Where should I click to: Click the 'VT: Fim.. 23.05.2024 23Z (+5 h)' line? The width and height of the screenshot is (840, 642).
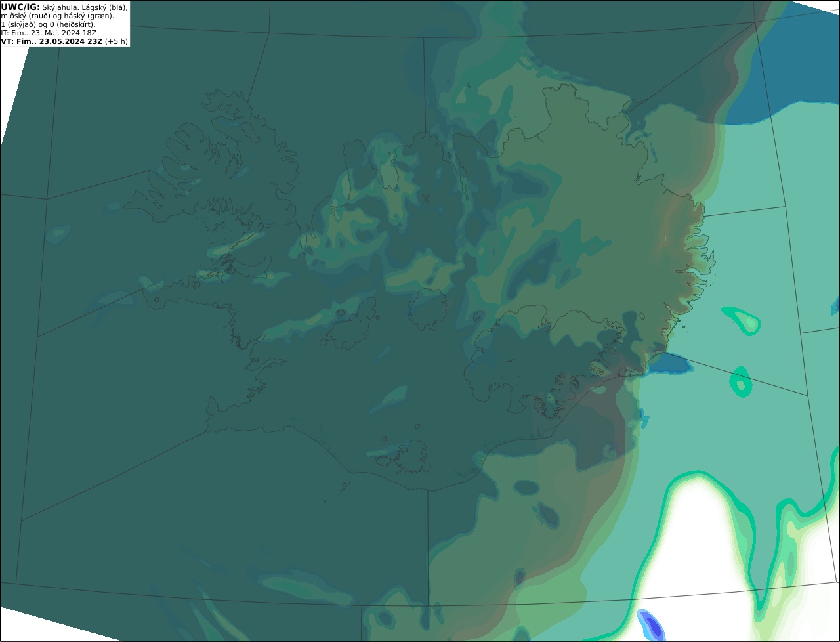(x=64, y=41)
